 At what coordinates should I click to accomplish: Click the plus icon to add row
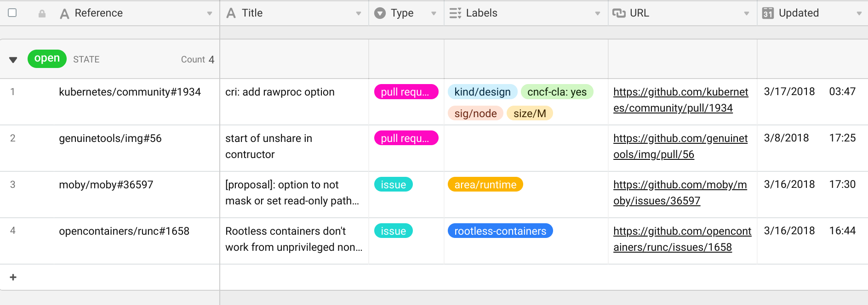pos(13,277)
